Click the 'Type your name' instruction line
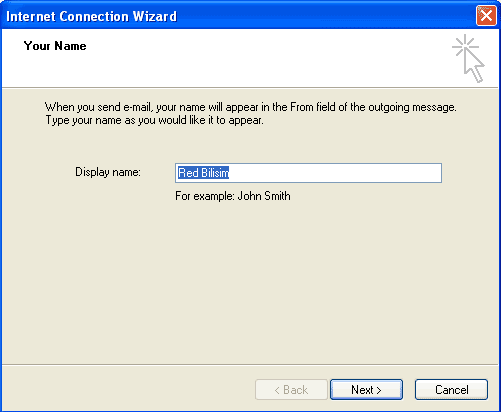This screenshot has height=412, width=501. point(154,120)
